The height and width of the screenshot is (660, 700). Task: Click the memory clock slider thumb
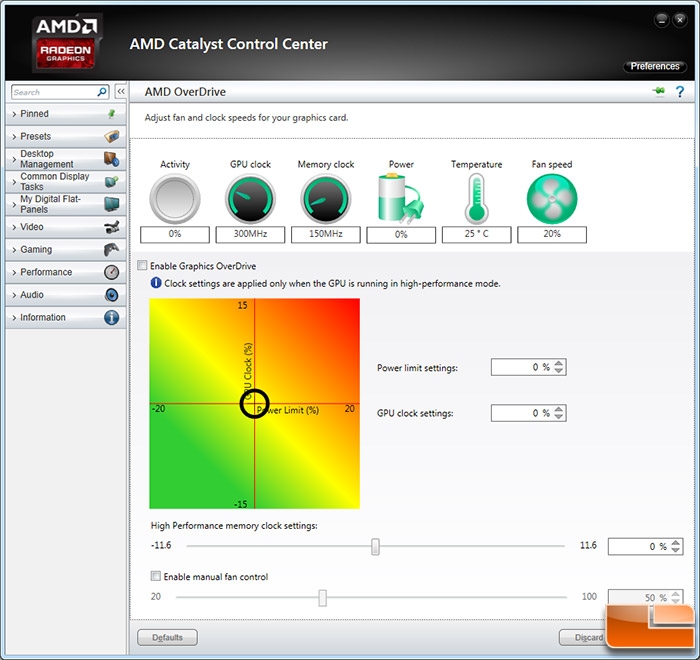pyautogui.click(x=375, y=546)
